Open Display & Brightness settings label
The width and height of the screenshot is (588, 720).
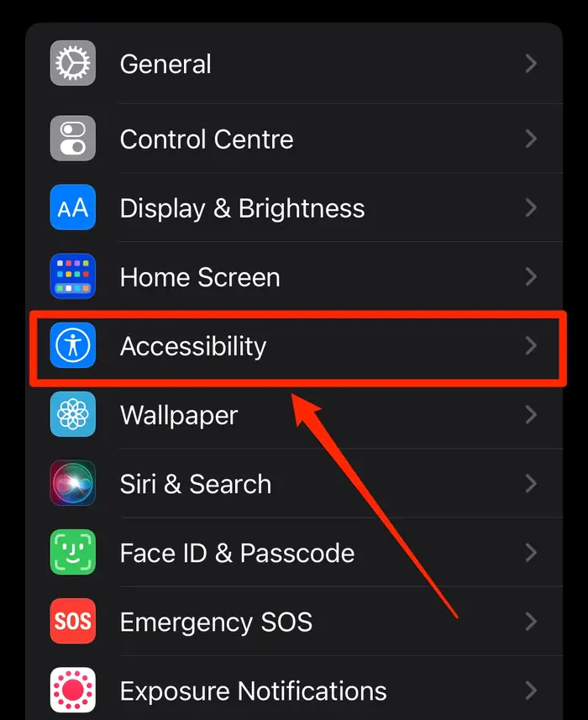243,209
